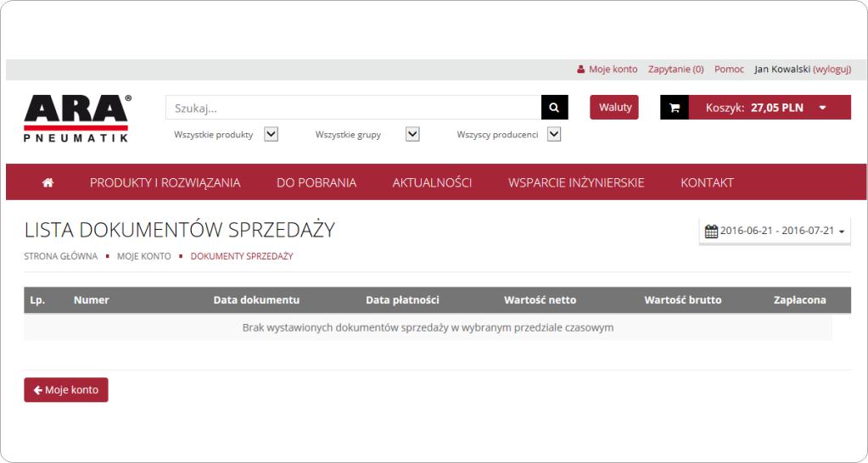The height and width of the screenshot is (463, 868).
Task: Click into the Szukaj search field
Action: point(352,108)
